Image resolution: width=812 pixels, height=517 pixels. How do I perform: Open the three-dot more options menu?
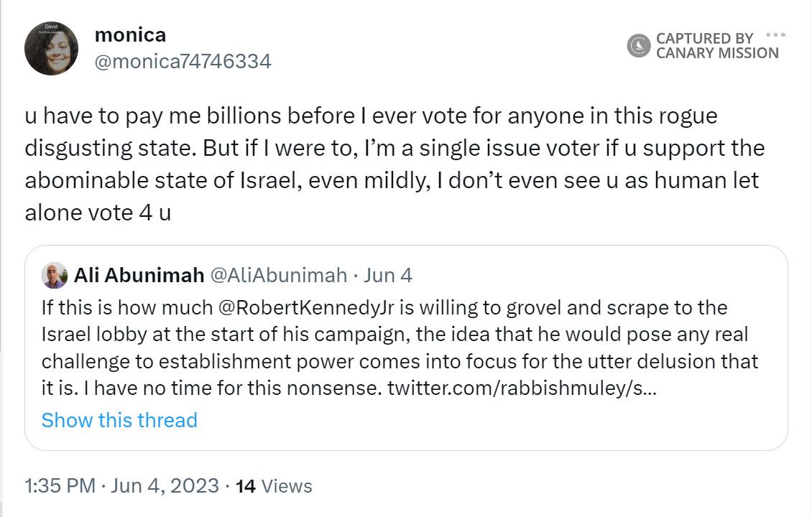(x=775, y=35)
